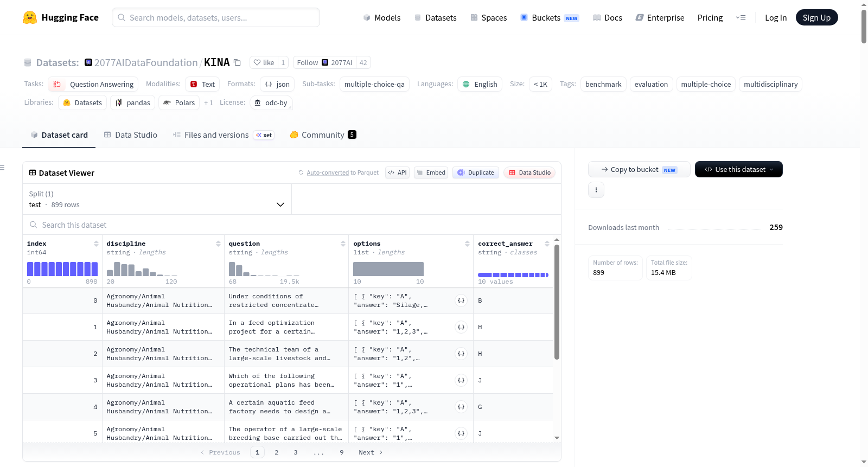Screen dimensions: 868x467
Task: Sort by the options column
Action: pyautogui.click(x=467, y=244)
